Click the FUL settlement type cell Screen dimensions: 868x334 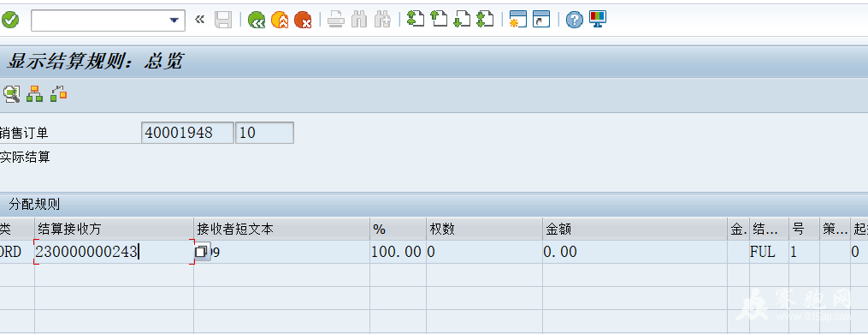coord(768,252)
